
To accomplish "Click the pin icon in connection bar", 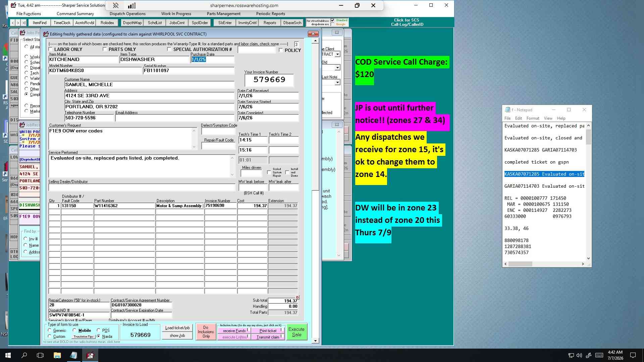I will 115,5.
